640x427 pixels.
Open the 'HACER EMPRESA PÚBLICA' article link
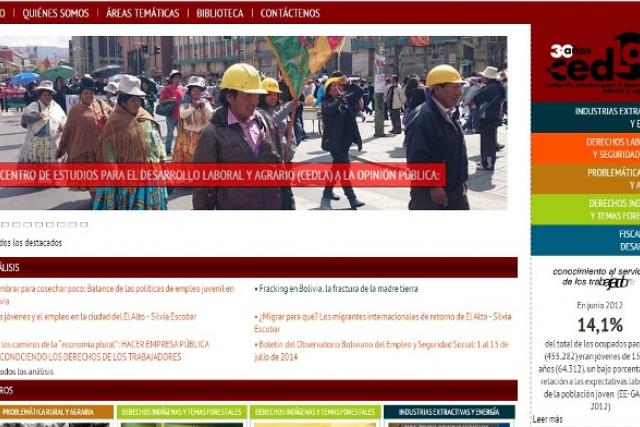point(104,344)
